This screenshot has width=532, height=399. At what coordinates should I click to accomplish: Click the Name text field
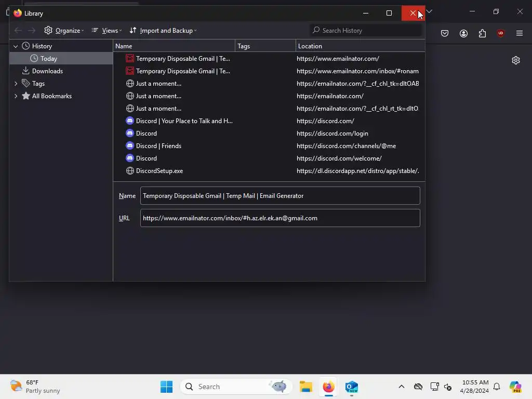[280, 196]
